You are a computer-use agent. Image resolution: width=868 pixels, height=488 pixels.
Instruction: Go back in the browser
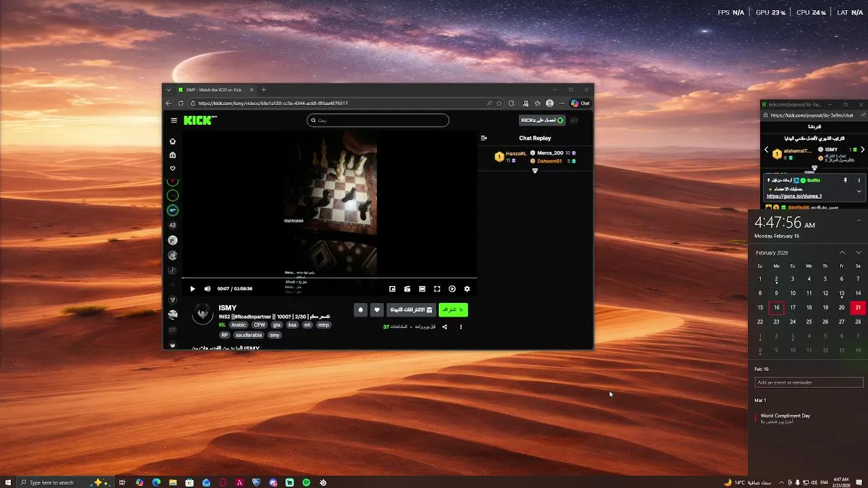pos(169,103)
